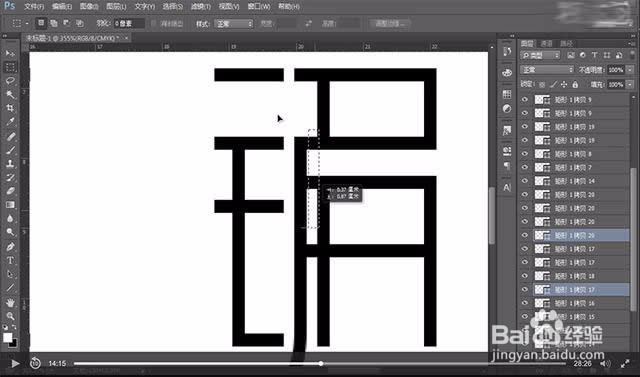The image size is (640, 377).
Task: Select the Quick Selection tool
Action: (10, 95)
